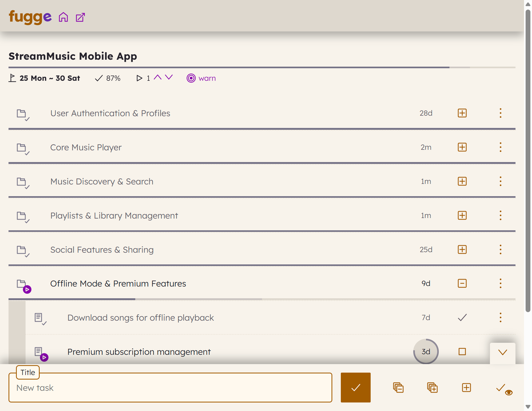Open the kebab menu for Core Music Player
The height and width of the screenshot is (411, 532).
(x=500, y=147)
